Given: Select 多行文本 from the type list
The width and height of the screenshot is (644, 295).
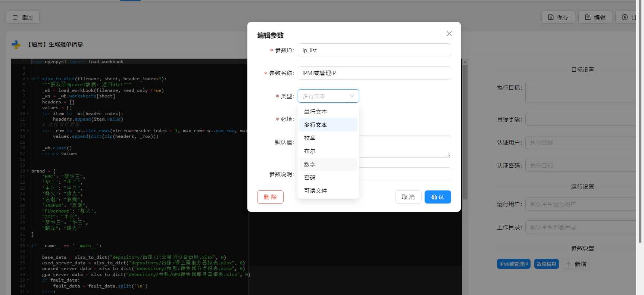Looking at the screenshot, I should 328,125.
